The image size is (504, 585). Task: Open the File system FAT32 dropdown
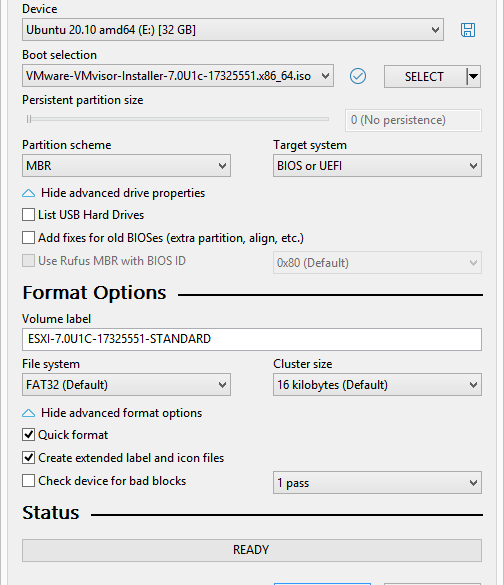(126, 385)
